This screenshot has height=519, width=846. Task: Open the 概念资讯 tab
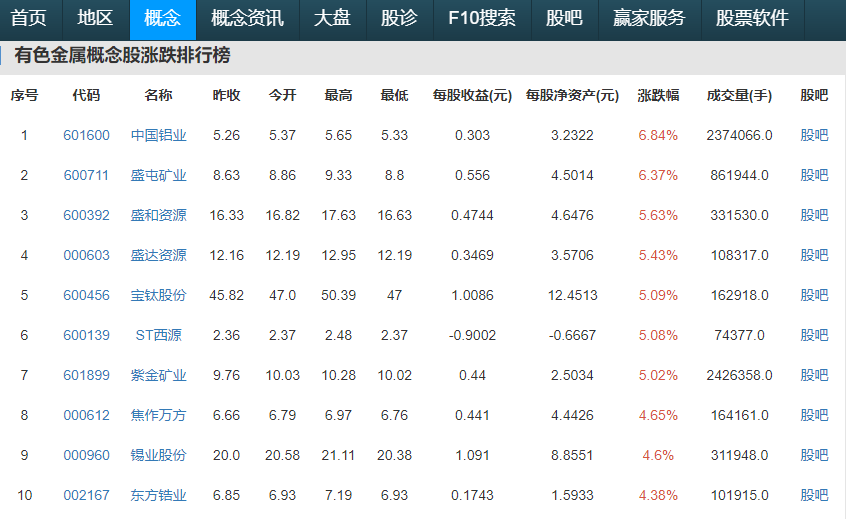248,18
